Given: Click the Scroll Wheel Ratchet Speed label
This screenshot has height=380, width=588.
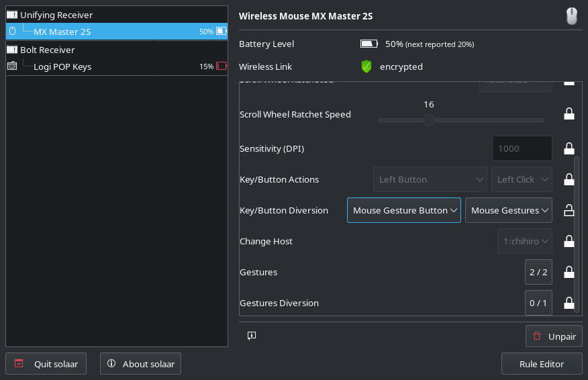Looking at the screenshot, I should pos(295,114).
